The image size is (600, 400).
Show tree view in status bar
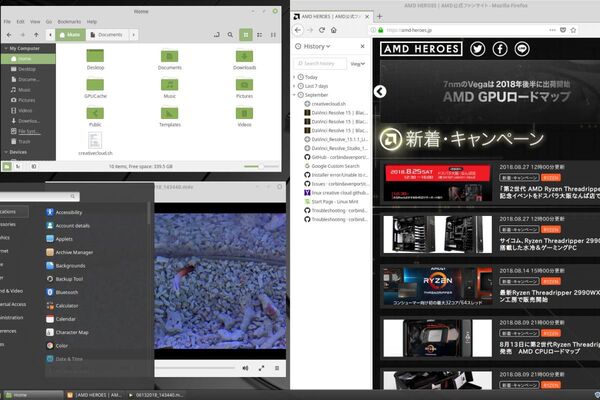point(18,167)
